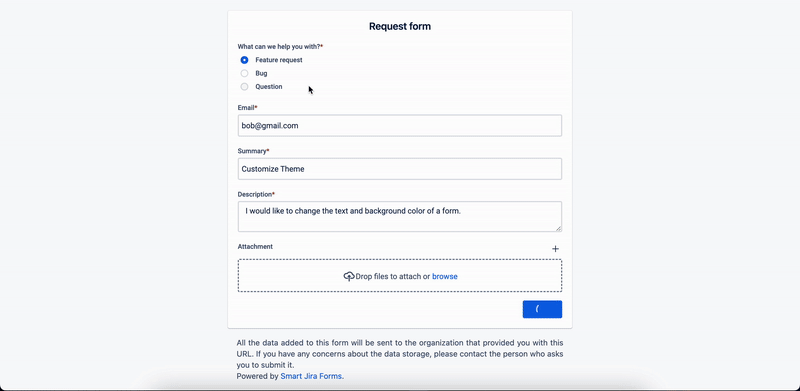The height and width of the screenshot is (391, 800).
Task: Pick the Question radio button
Action: tap(244, 87)
